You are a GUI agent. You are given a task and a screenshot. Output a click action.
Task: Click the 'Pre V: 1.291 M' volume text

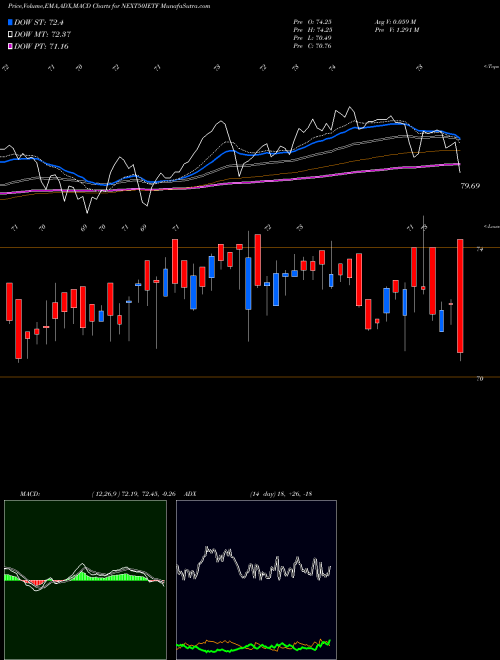pyautogui.click(x=396, y=30)
